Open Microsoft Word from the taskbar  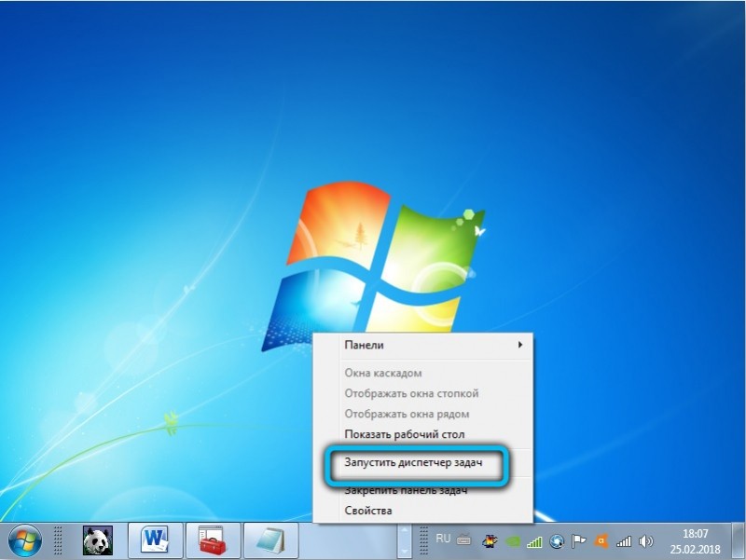[x=156, y=540]
